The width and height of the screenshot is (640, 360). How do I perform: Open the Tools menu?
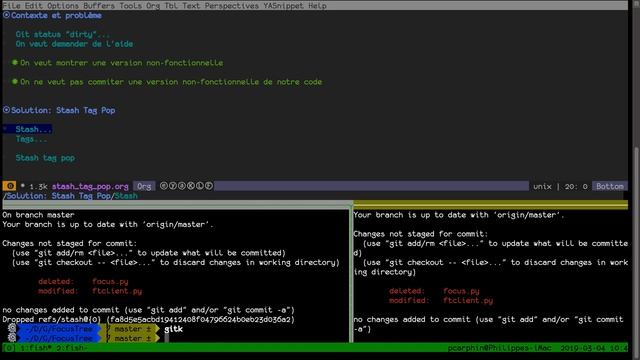tap(131, 6)
